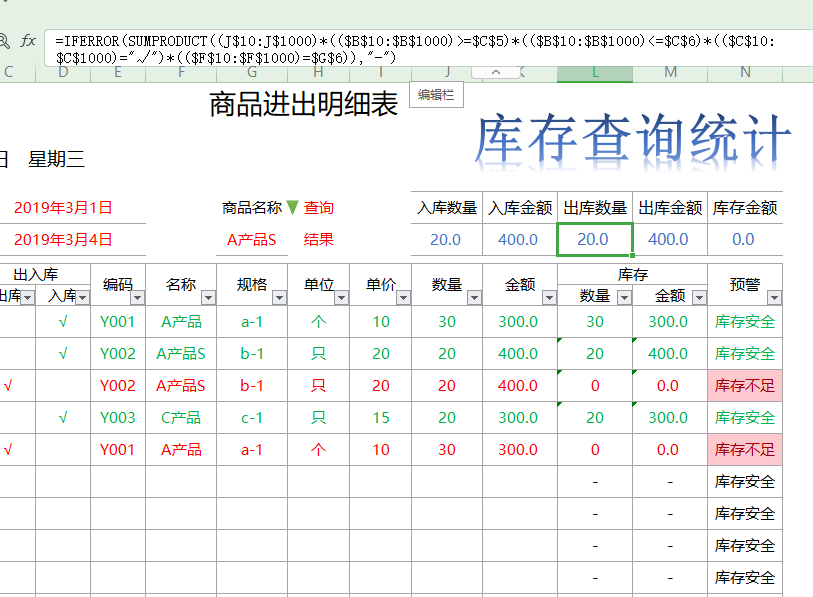Screen dimensions: 813x597
Task: Select column E header
Action: pyautogui.click(x=118, y=73)
